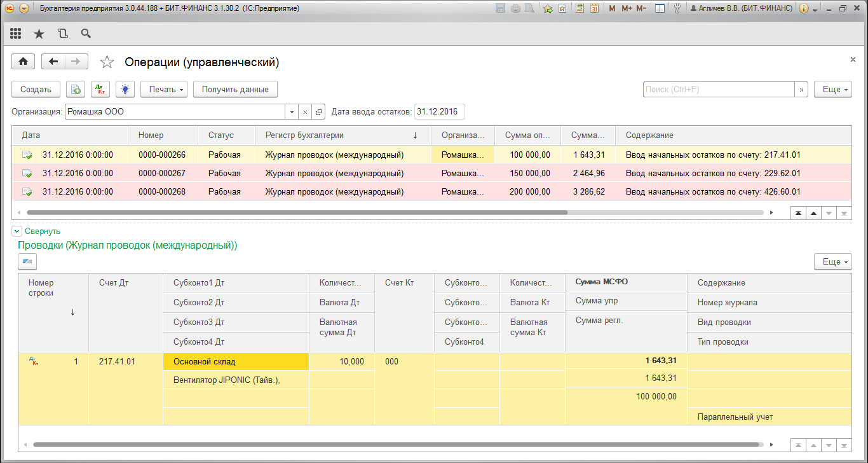
Task: Click the Параллельный учет cell
Action: point(770,417)
